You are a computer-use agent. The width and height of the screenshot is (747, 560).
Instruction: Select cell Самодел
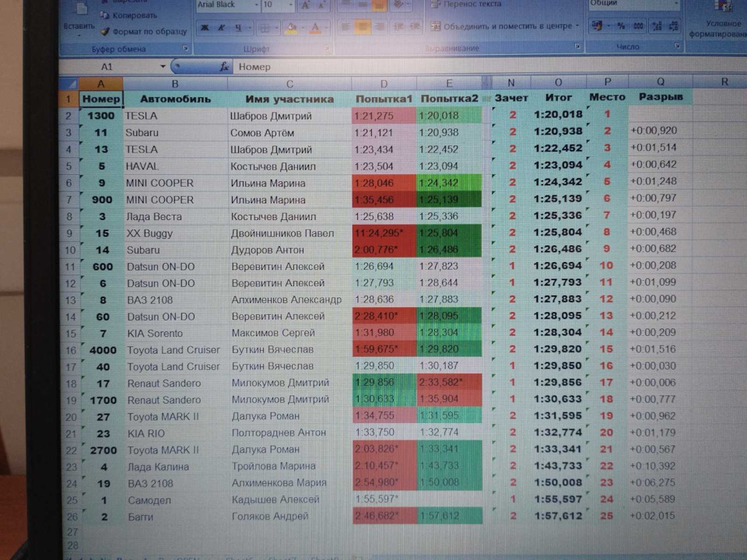[x=177, y=500]
